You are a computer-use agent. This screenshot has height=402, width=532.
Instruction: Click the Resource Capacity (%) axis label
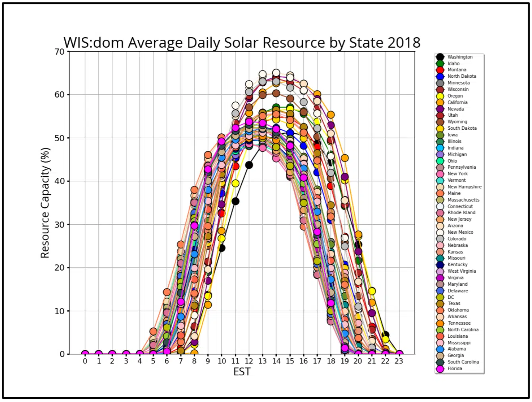pyautogui.click(x=45, y=203)
